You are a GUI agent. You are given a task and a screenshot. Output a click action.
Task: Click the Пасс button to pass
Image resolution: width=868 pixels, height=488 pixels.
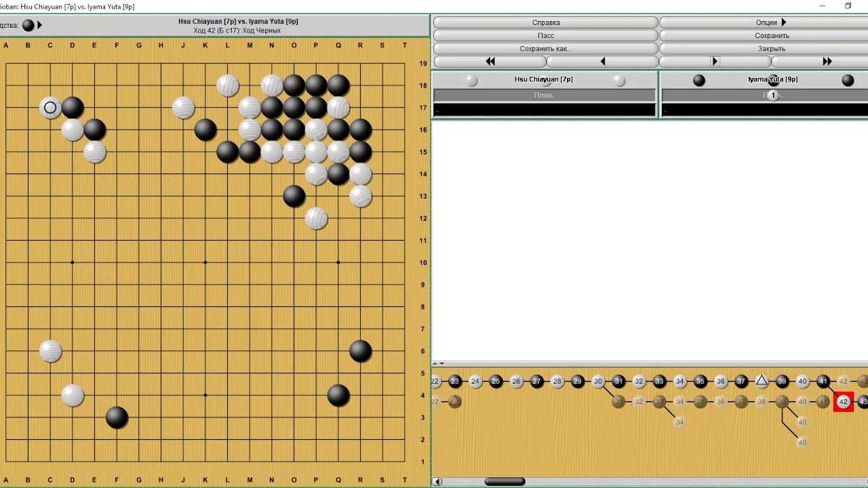[546, 35]
